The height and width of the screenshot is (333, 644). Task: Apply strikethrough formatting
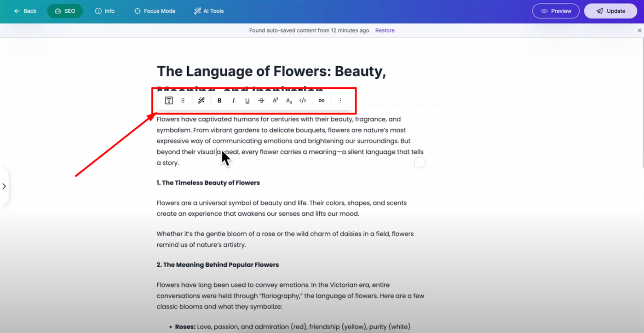coord(261,101)
